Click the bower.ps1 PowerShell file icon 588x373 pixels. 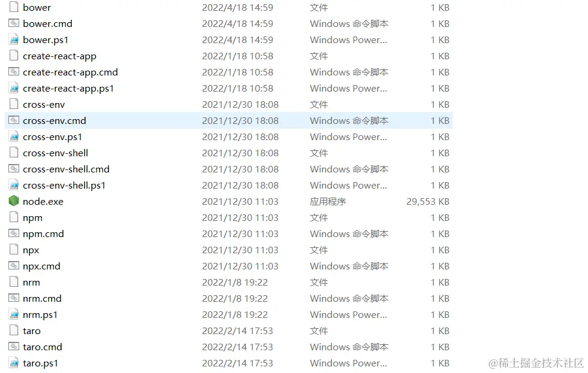[14, 40]
